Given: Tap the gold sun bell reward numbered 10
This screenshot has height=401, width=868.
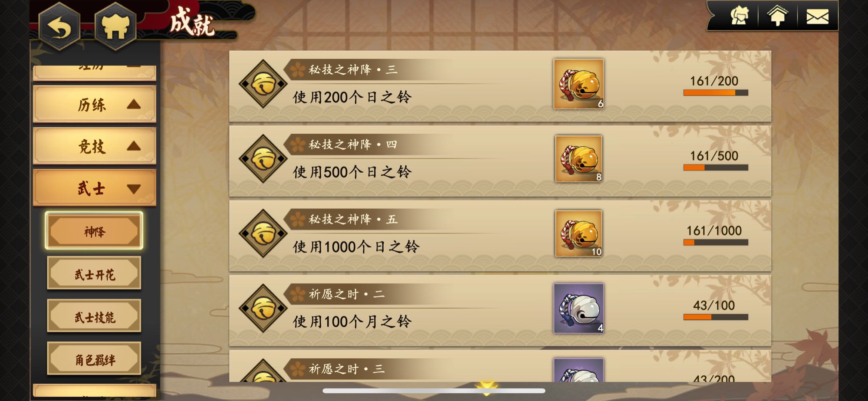Looking at the screenshot, I should tap(579, 233).
